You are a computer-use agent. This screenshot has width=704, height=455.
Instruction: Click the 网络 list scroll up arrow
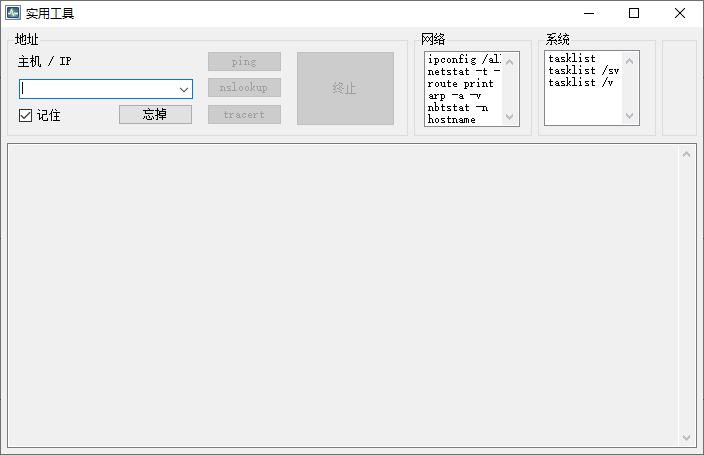pos(510,62)
